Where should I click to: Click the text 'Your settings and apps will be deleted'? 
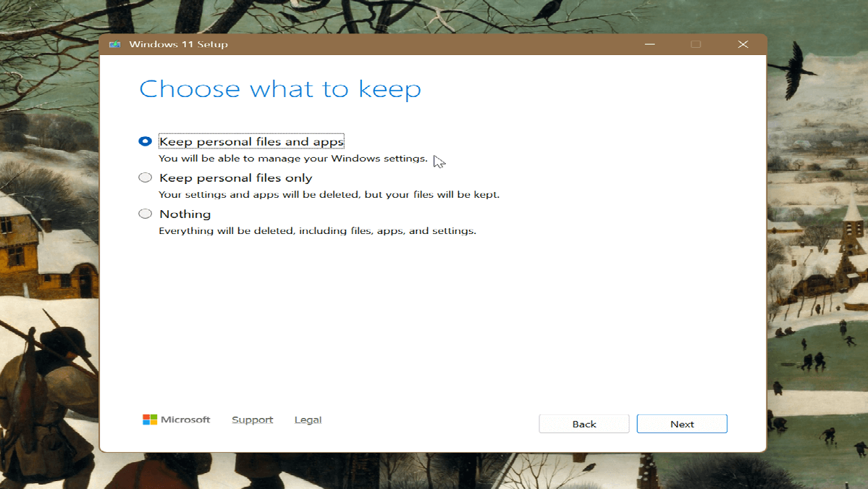click(261, 194)
